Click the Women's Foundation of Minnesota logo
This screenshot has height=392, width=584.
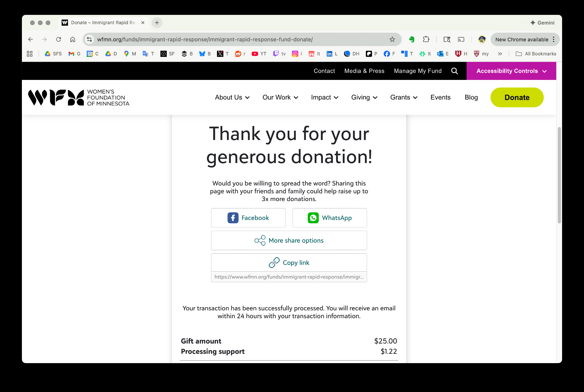(x=79, y=97)
